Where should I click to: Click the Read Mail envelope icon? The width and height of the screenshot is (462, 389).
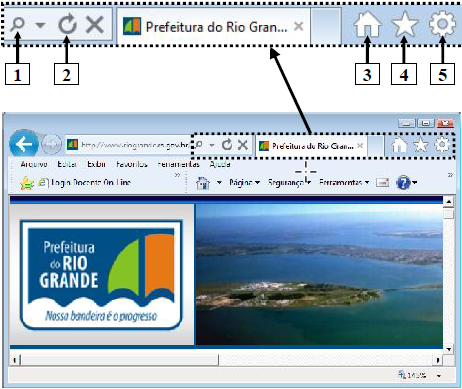[382, 182]
